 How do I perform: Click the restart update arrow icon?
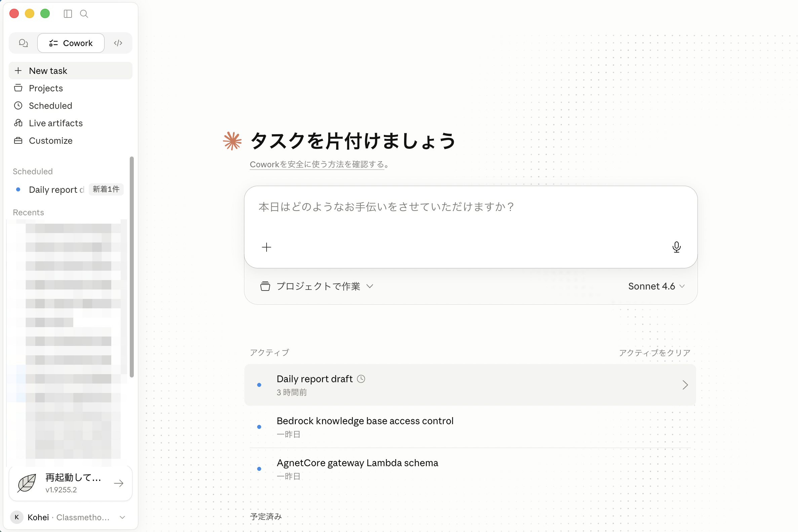pos(119,483)
